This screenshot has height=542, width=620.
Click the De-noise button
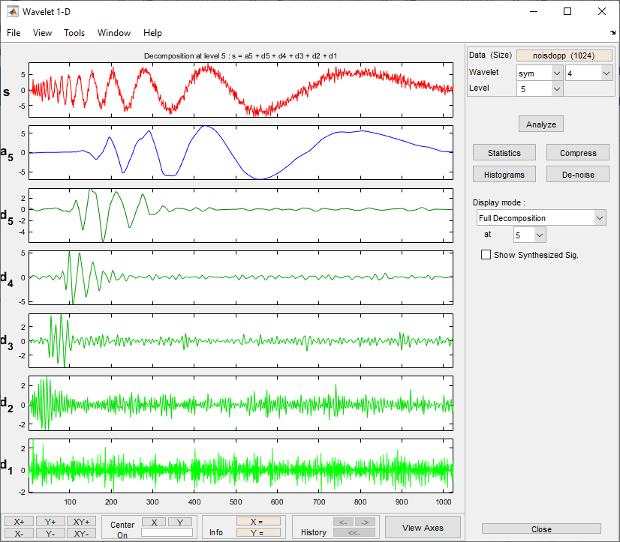578,174
